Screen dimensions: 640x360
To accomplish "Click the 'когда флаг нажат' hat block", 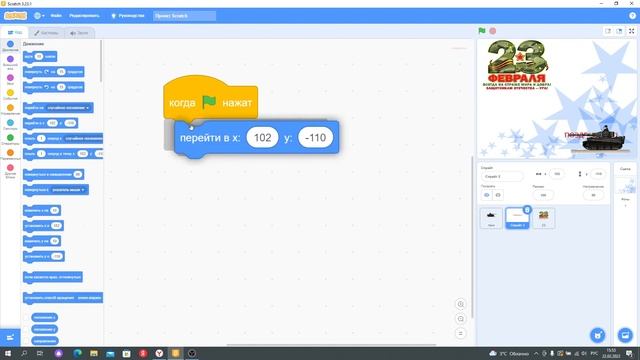I will pyautogui.click(x=210, y=98).
